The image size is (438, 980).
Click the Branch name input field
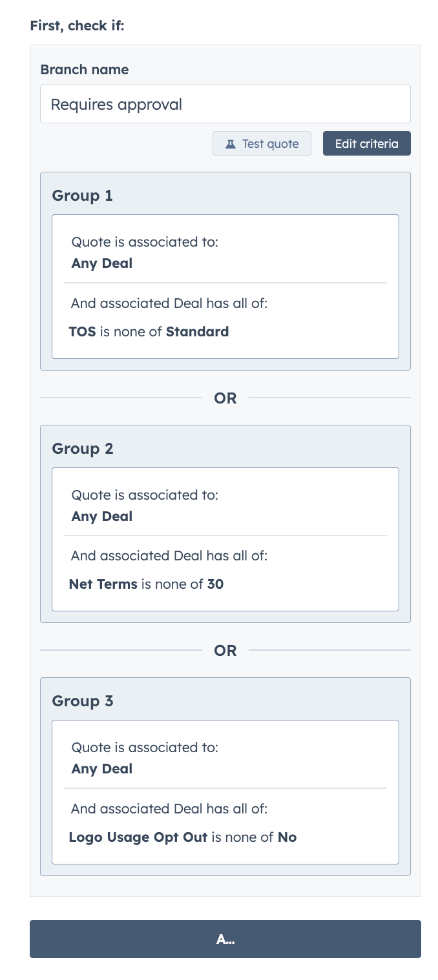coord(225,104)
